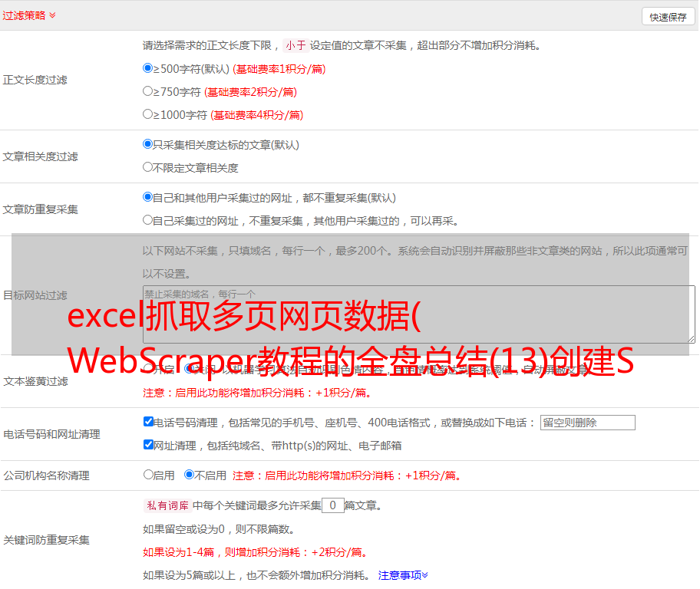This screenshot has height=589, width=700.
Task: Expand the 过滤策略 section header
Action: (29, 15)
